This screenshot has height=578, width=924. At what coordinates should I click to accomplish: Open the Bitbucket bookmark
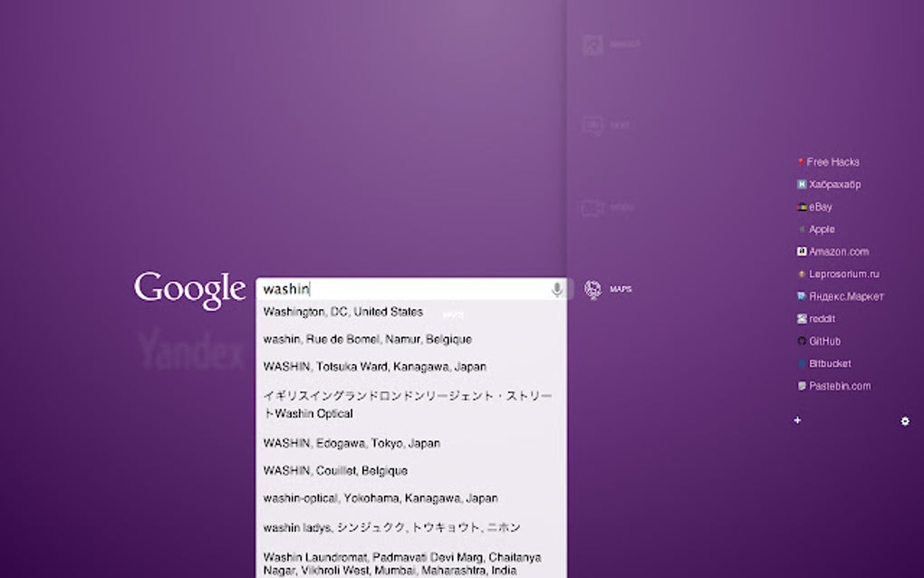coord(823,363)
